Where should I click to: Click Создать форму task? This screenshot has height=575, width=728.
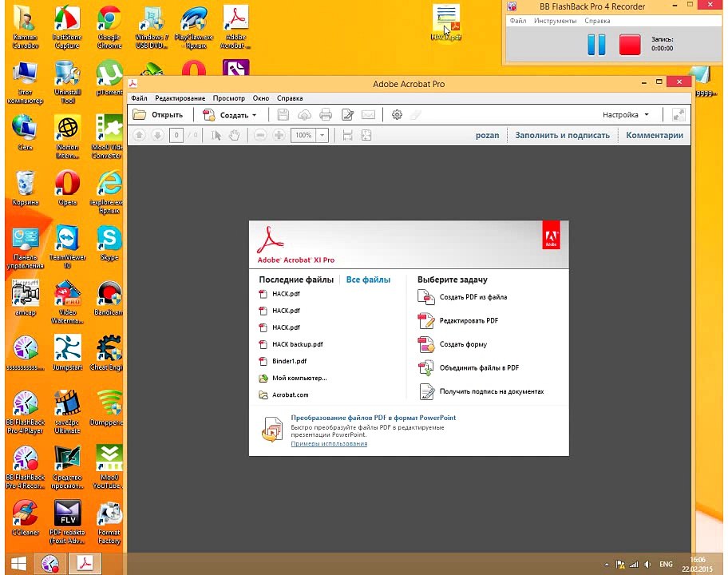point(453,344)
